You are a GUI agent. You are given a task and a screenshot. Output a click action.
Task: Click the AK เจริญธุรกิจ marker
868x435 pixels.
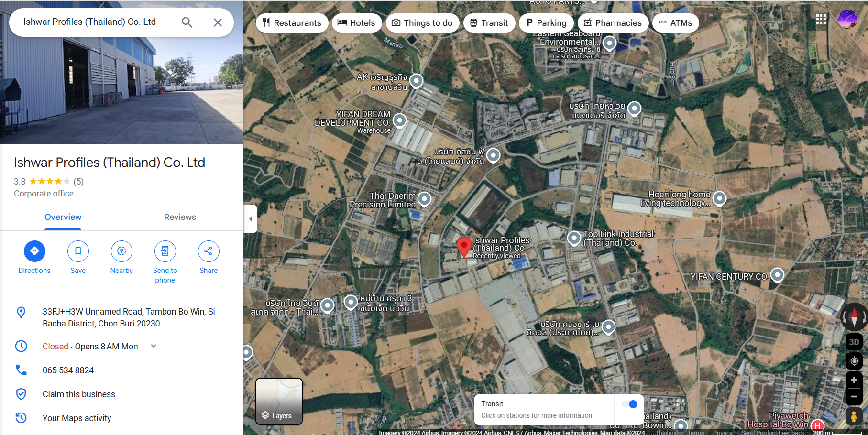pos(417,81)
